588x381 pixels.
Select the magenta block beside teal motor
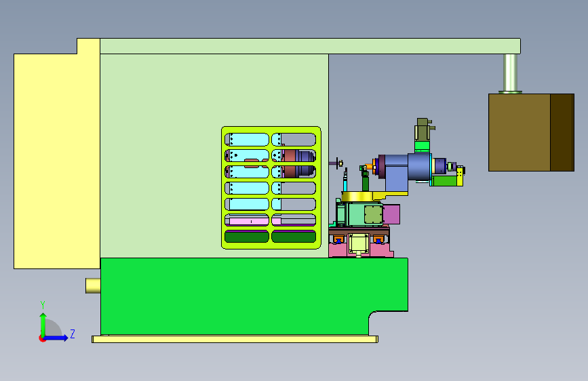click(391, 214)
